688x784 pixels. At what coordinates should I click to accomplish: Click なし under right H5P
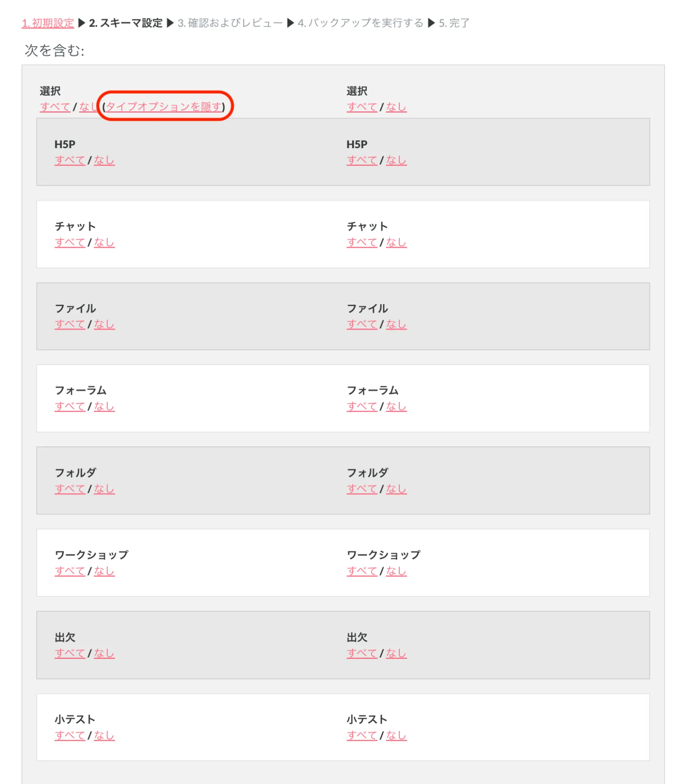coord(396,160)
